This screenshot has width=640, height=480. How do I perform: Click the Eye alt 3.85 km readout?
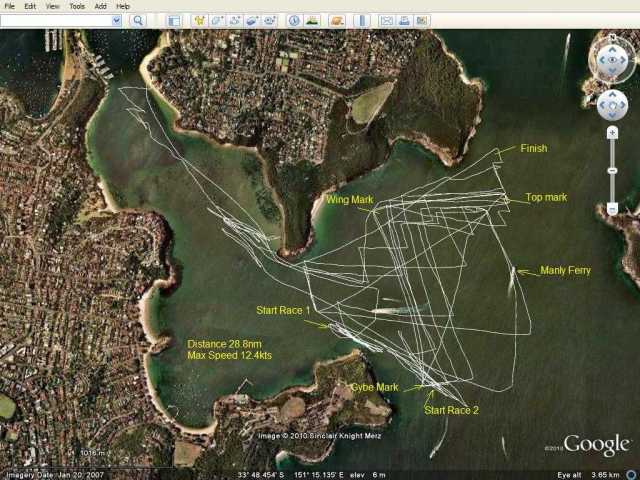click(588, 475)
